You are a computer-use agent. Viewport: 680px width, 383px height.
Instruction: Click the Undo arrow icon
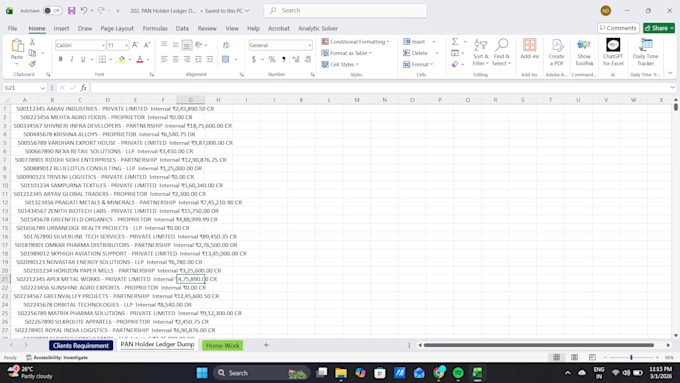pyautogui.click(x=84, y=10)
